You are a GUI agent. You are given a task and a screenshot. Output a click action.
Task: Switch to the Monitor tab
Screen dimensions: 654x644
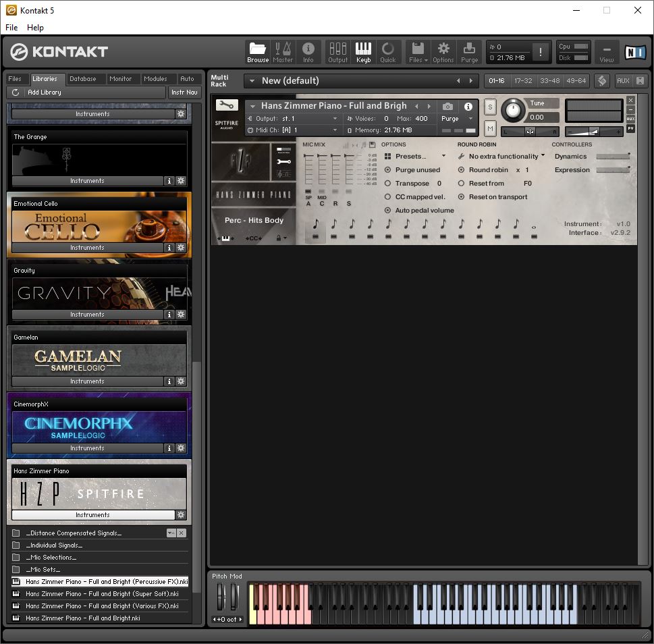120,79
